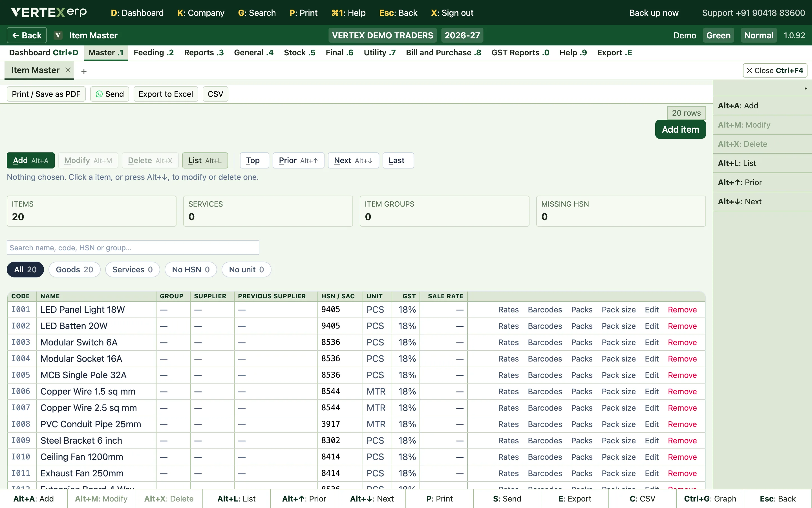Select the All 20 filter chip
This screenshot has width=812, height=508.
tap(25, 270)
